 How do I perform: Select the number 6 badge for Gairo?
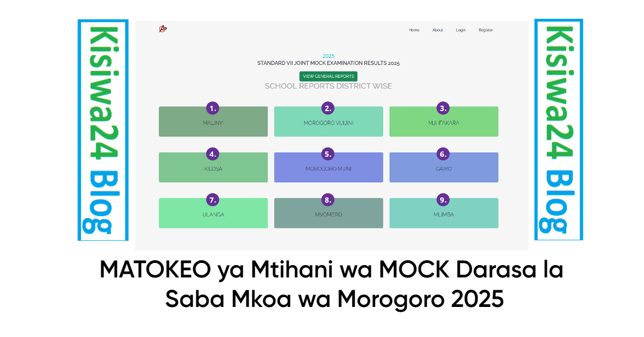[x=443, y=154]
